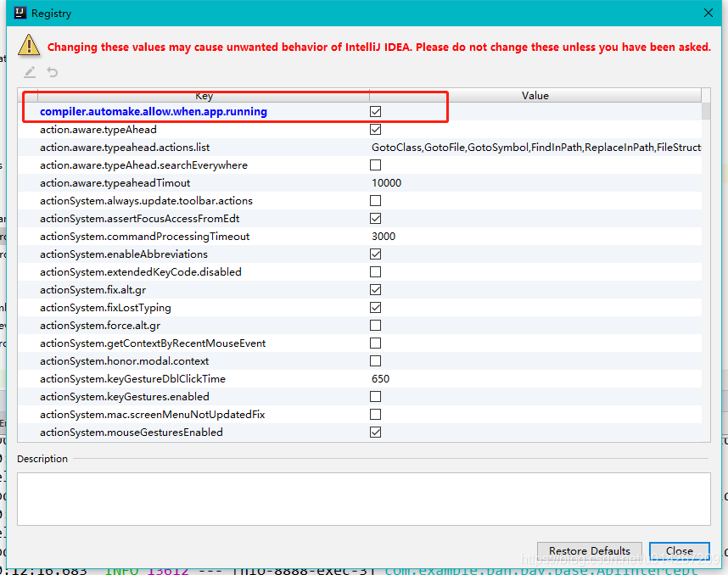Enable action.aware.typeAhead.searchEverywhere checkbox
Screen dimensions: 728x575
pos(375,165)
